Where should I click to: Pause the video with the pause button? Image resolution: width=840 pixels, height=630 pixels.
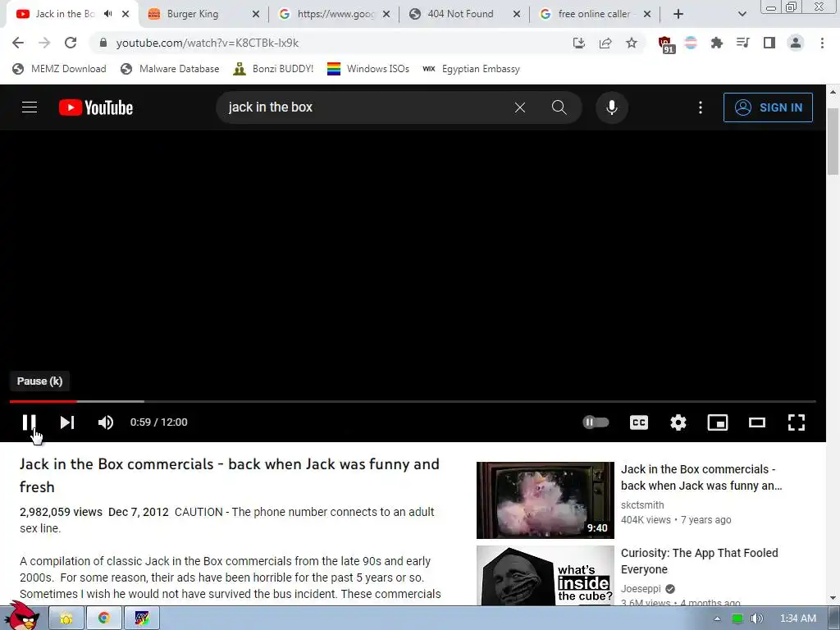(29, 422)
